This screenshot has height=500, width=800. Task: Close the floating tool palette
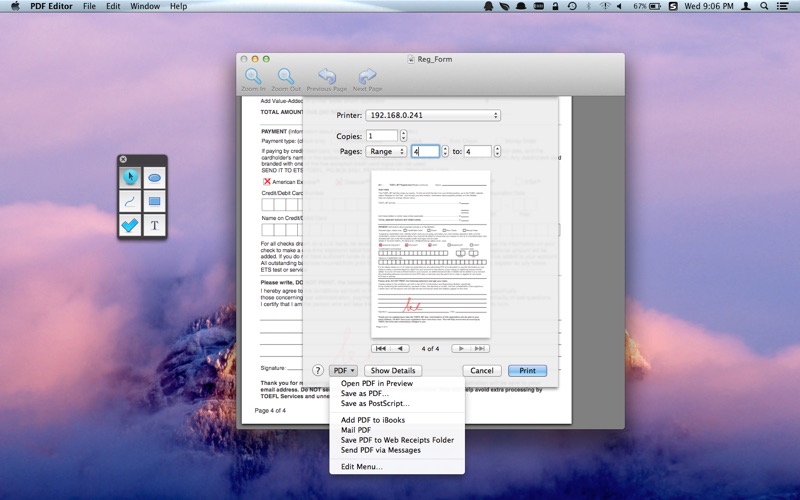pyautogui.click(x=123, y=159)
